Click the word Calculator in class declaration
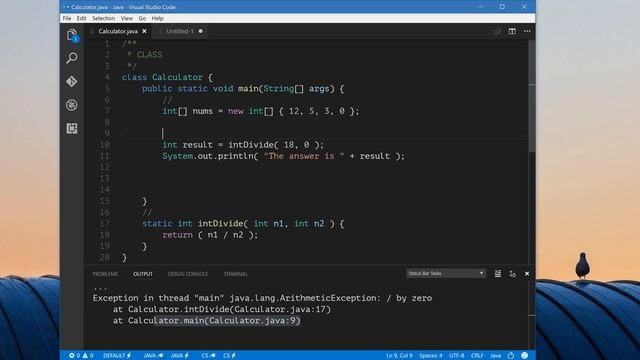This screenshot has width=640, height=360. (177, 77)
